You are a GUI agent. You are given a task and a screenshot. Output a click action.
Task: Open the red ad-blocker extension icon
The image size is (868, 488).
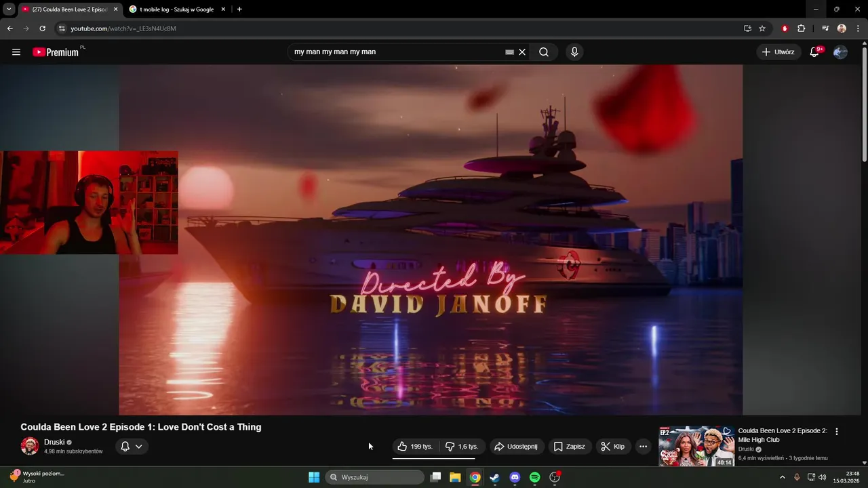785,28
